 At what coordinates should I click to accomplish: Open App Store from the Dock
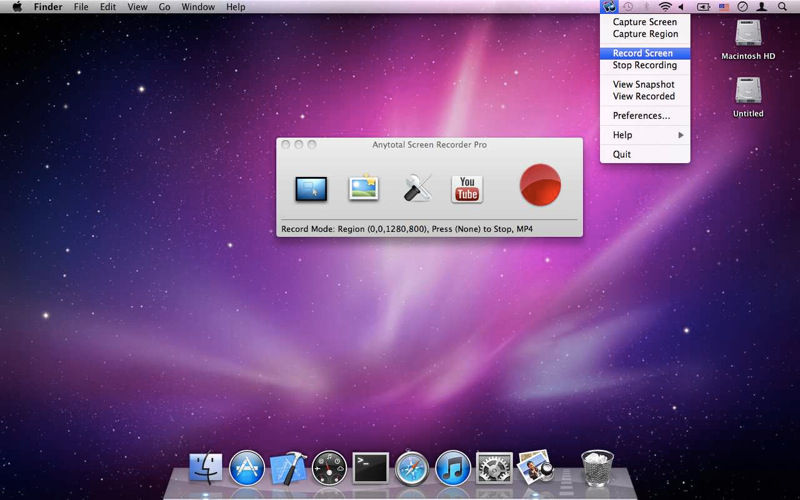[247, 468]
